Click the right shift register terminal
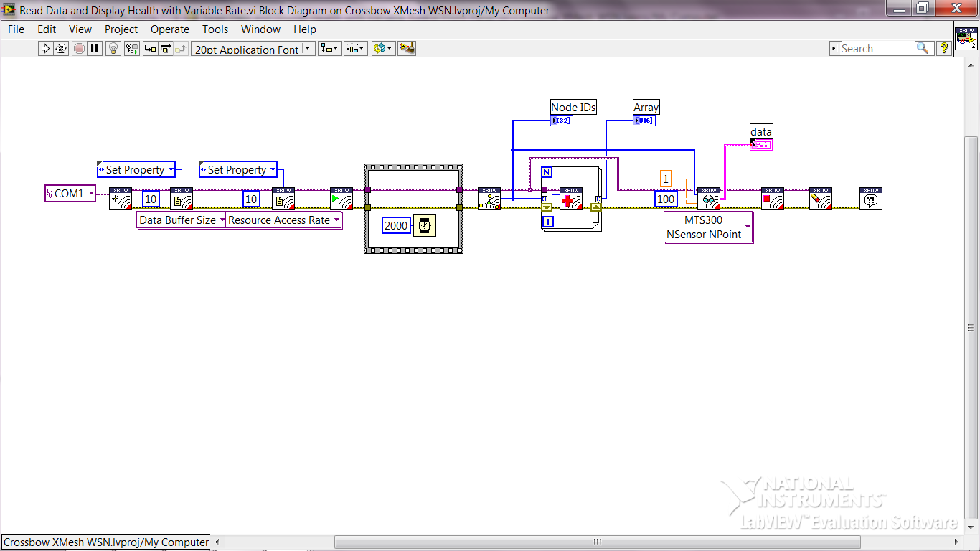 click(x=595, y=207)
